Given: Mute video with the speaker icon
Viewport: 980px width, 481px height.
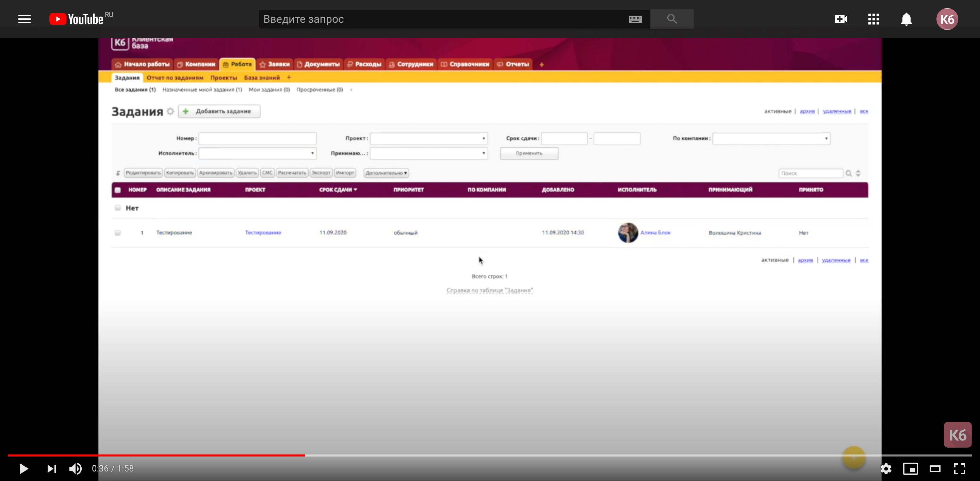Looking at the screenshot, I should pyautogui.click(x=75, y=468).
